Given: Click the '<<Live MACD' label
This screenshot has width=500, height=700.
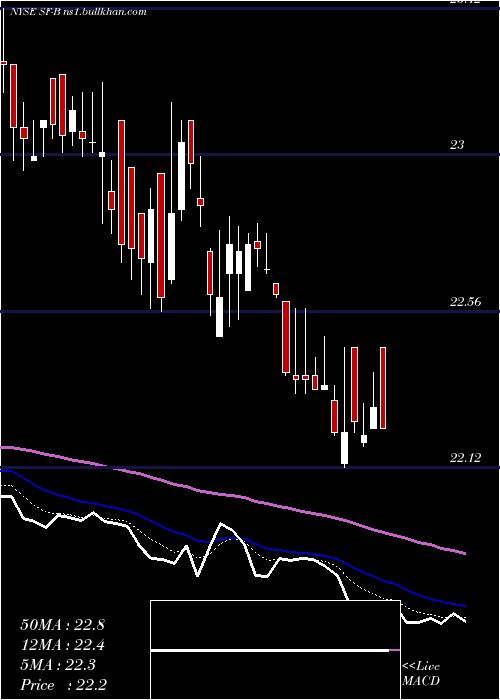Looking at the screenshot, I should click(421, 673).
